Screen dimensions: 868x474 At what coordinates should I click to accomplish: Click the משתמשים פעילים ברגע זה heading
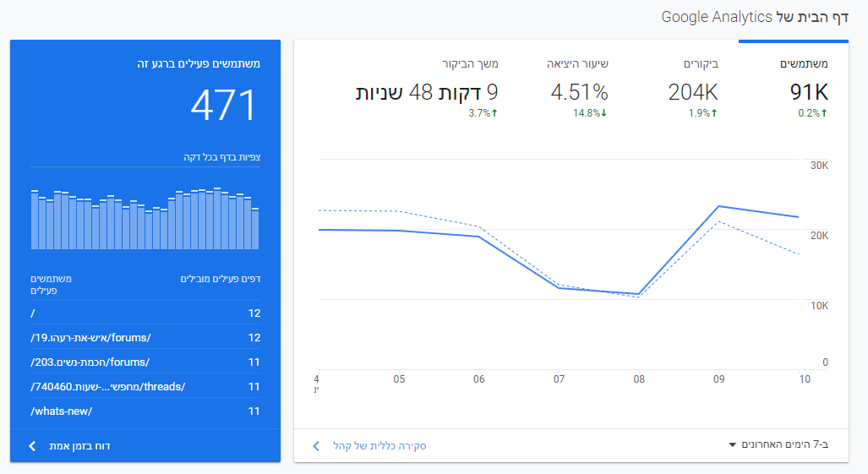click(199, 63)
